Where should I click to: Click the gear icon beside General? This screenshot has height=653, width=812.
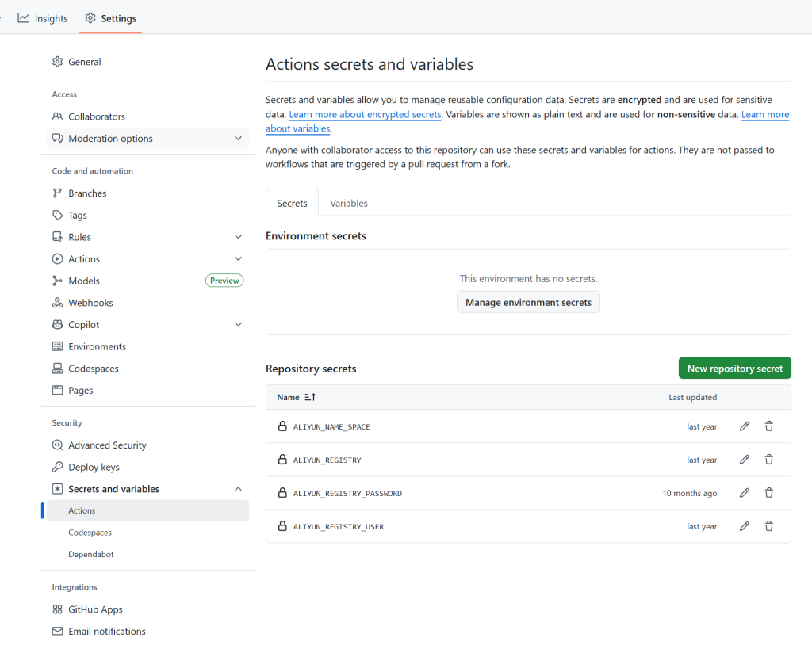pyautogui.click(x=57, y=62)
